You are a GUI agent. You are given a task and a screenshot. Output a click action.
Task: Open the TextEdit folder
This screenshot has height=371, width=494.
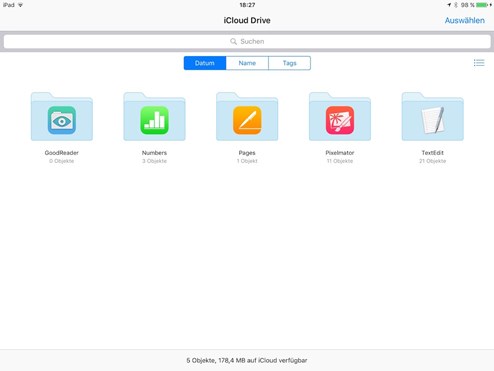click(433, 117)
